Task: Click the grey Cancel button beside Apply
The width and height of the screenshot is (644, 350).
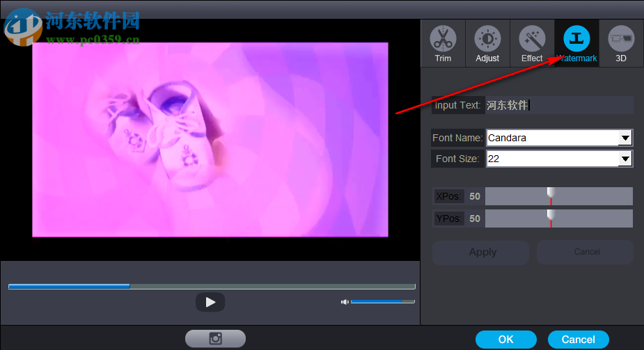Action: (x=585, y=253)
